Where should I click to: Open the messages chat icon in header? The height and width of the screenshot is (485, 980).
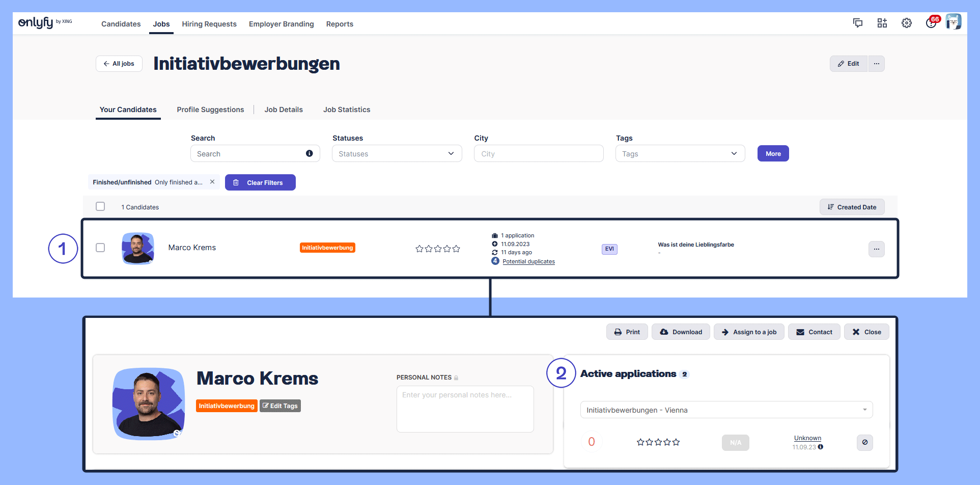[858, 23]
